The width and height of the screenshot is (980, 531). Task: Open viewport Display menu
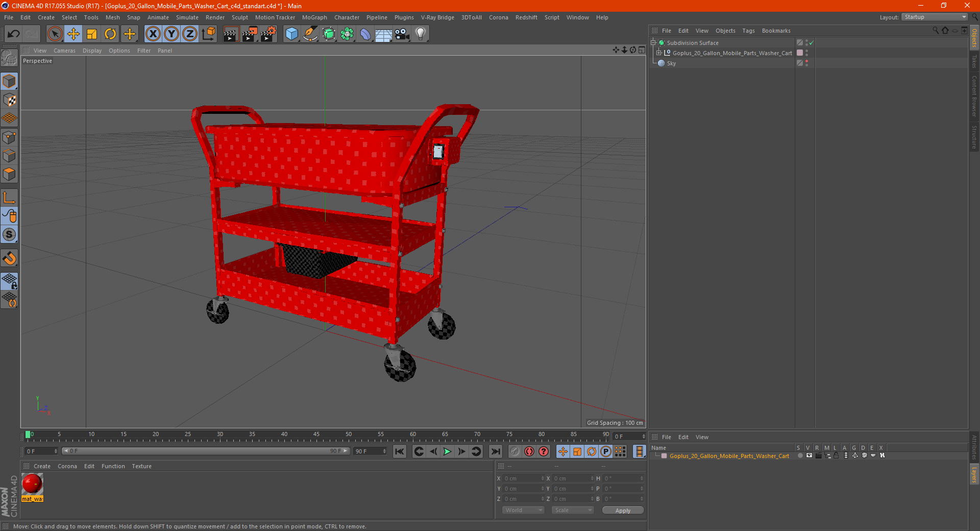92,51
